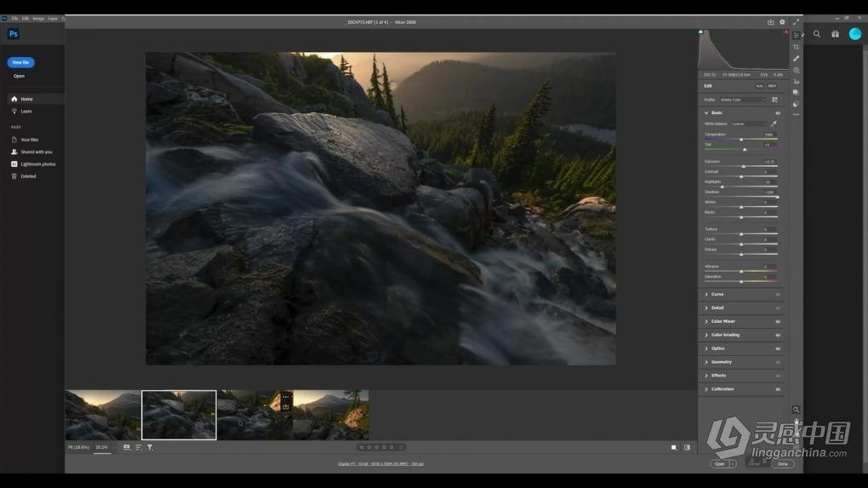Click the save/convert image icon

[x=771, y=22]
